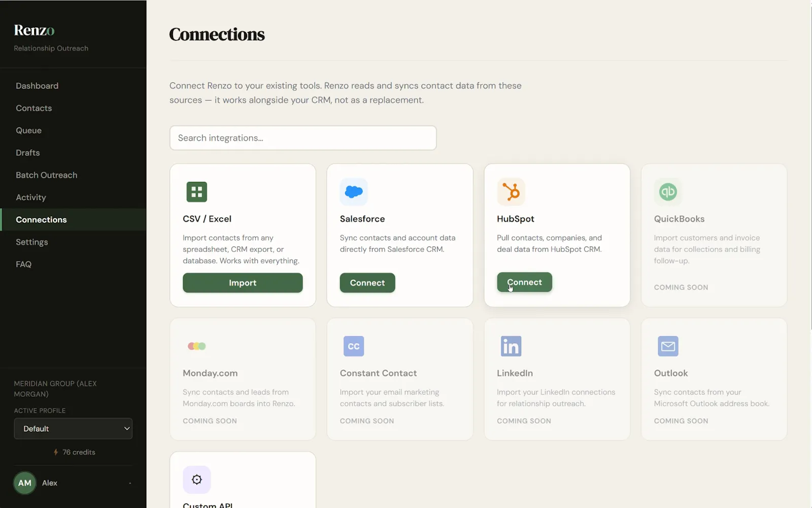The height and width of the screenshot is (508, 812).
Task: Click the HubSpot card title
Action: pos(516,219)
